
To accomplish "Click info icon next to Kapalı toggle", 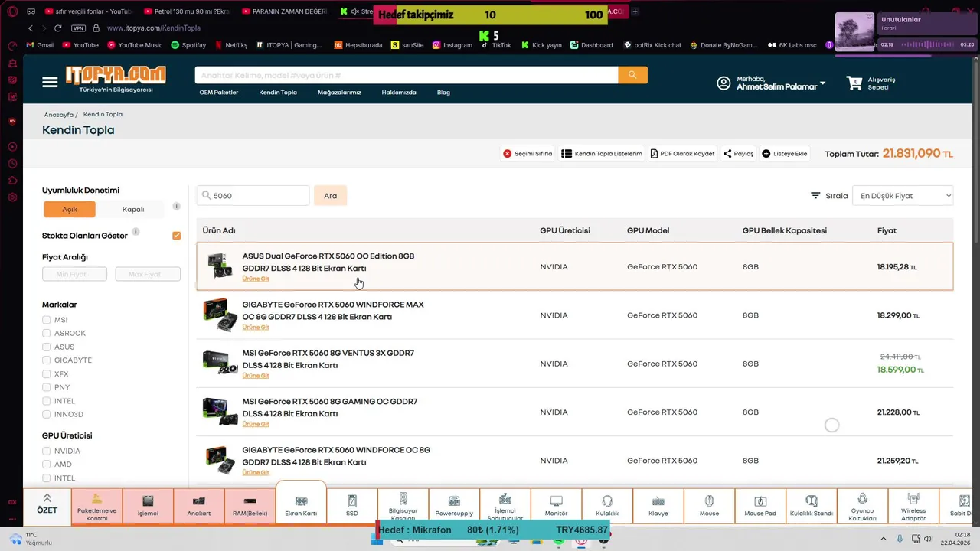I will pos(176,207).
